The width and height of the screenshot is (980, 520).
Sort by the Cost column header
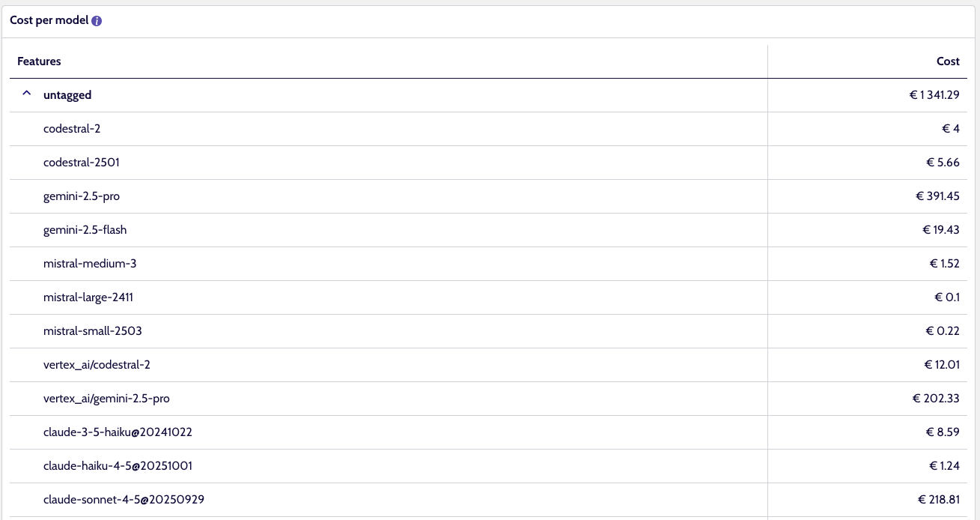[948, 61]
